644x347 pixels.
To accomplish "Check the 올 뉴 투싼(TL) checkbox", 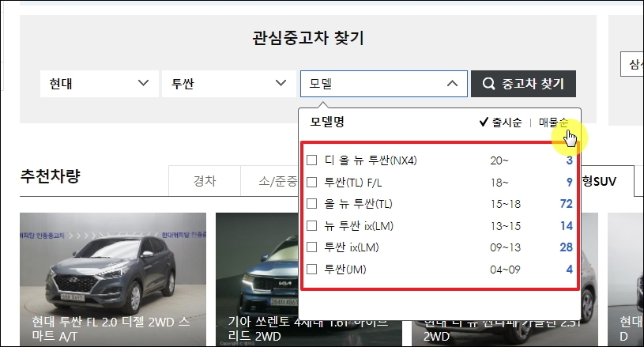I will pos(312,204).
